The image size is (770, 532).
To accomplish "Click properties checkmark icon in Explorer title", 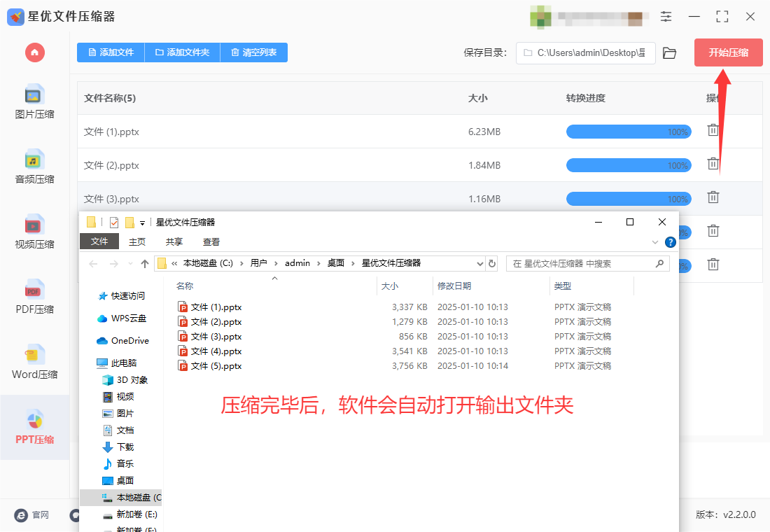I will tap(114, 223).
